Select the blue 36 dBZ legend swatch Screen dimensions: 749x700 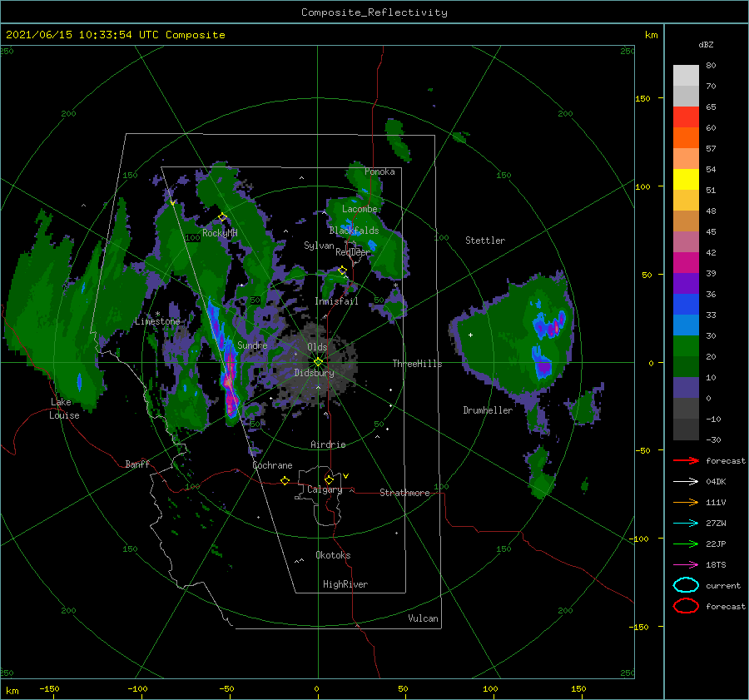[x=686, y=304]
